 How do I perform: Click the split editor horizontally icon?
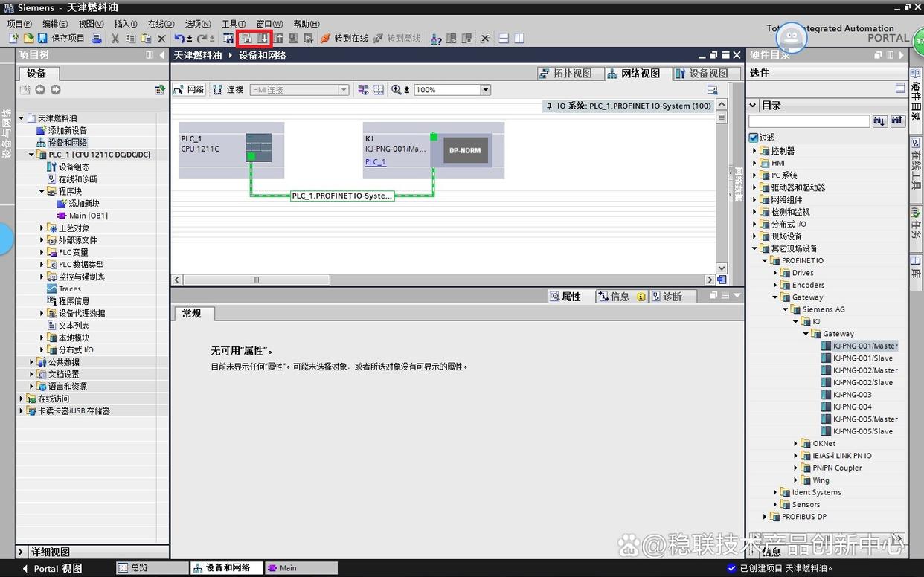(x=504, y=39)
